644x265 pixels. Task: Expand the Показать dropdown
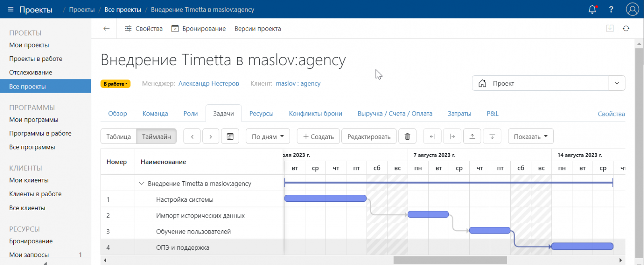click(530, 137)
